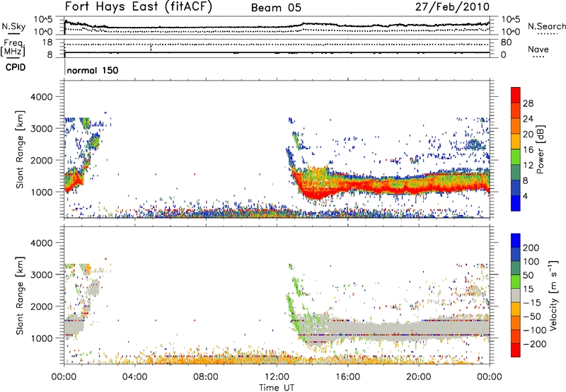Click the '04:00' time tick label
This screenshot has width=566, height=392.
[x=135, y=377]
